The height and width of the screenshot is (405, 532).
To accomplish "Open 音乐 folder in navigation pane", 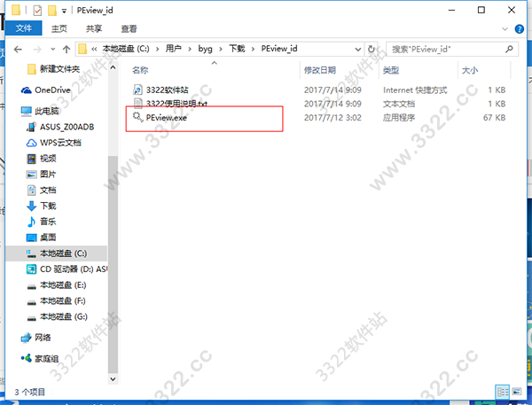I will click(48, 222).
